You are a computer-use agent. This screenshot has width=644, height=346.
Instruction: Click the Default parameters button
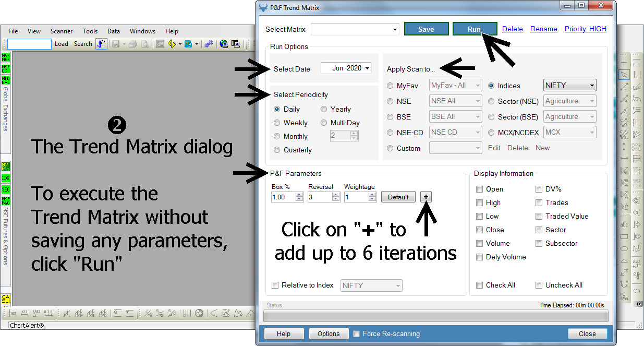click(398, 197)
